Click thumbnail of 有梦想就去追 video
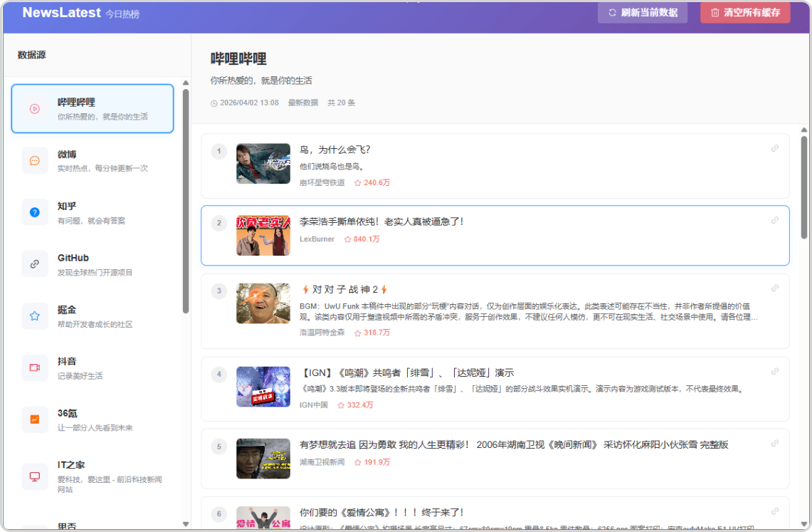 coord(263,459)
